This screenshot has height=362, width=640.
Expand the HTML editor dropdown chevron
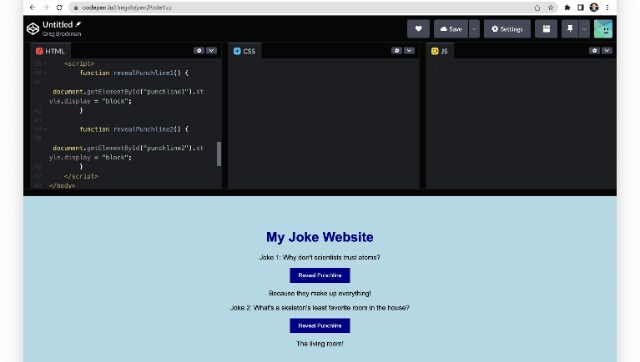(x=211, y=51)
